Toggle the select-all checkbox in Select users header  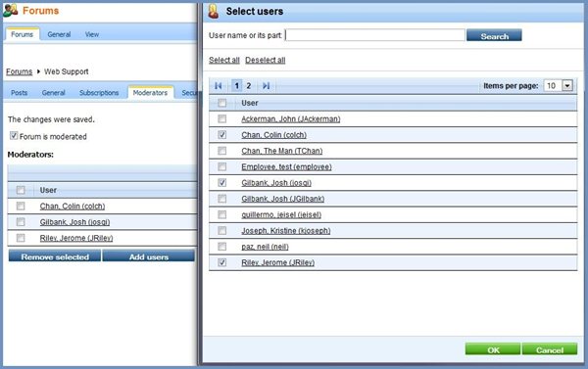[x=222, y=103]
